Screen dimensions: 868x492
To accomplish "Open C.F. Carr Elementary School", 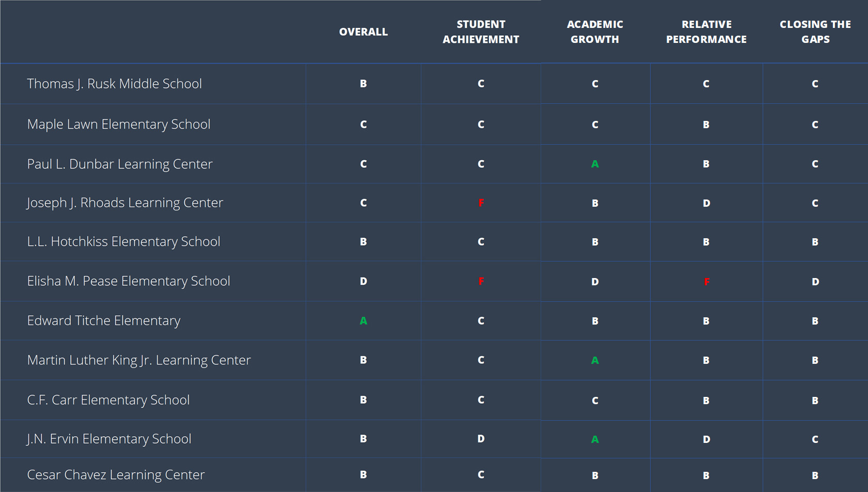I will point(108,400).
